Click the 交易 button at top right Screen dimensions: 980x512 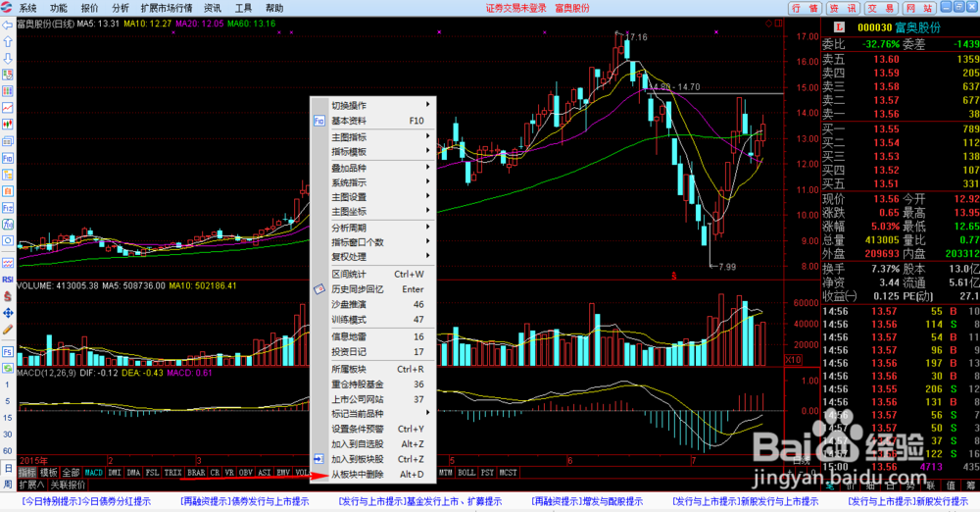click(881, 8)
